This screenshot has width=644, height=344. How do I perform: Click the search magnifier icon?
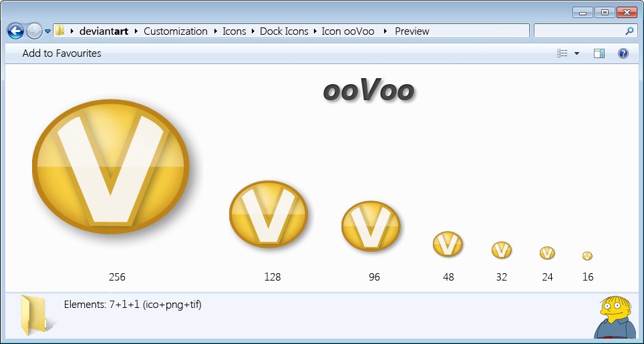pos(629,31)
